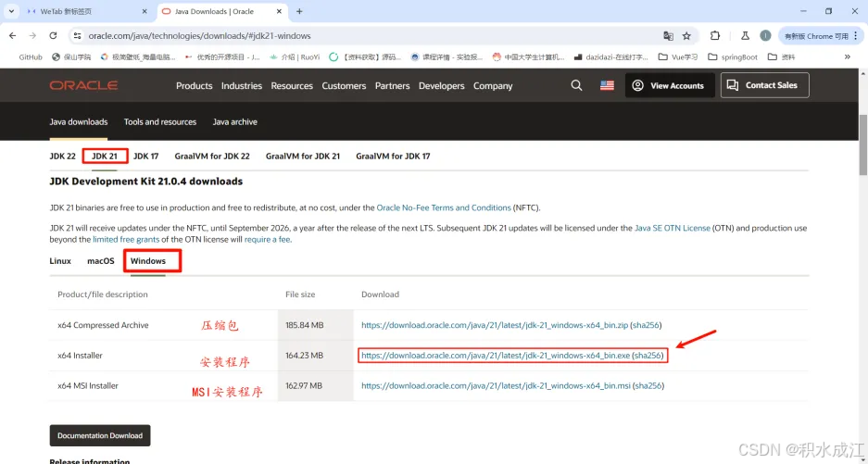This screenshot has width=868, height=464.
Task: Switch to JDK 17 tab
Action: click(145, 157)
